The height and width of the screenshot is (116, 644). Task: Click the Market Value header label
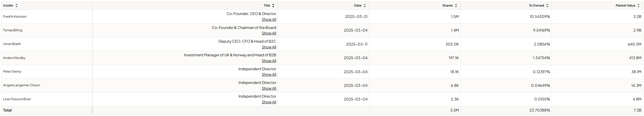[625, 6]
